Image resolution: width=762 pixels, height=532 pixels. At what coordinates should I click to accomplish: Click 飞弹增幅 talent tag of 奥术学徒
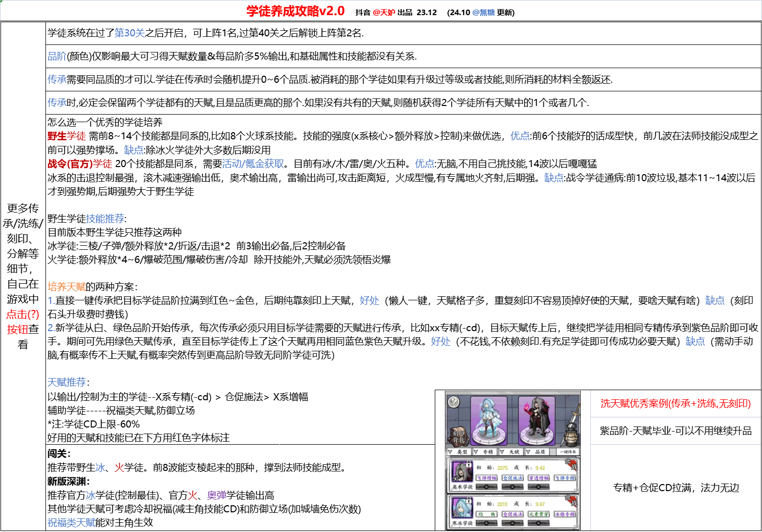click(x=486, y=478)
